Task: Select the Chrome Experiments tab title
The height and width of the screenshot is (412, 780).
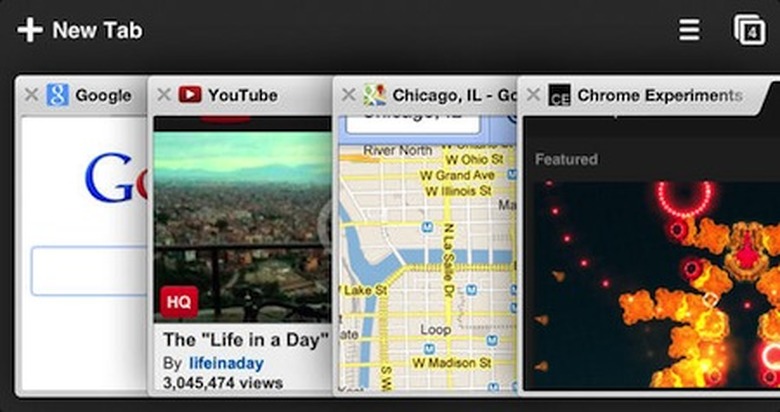Action: (x=658, y=96)
